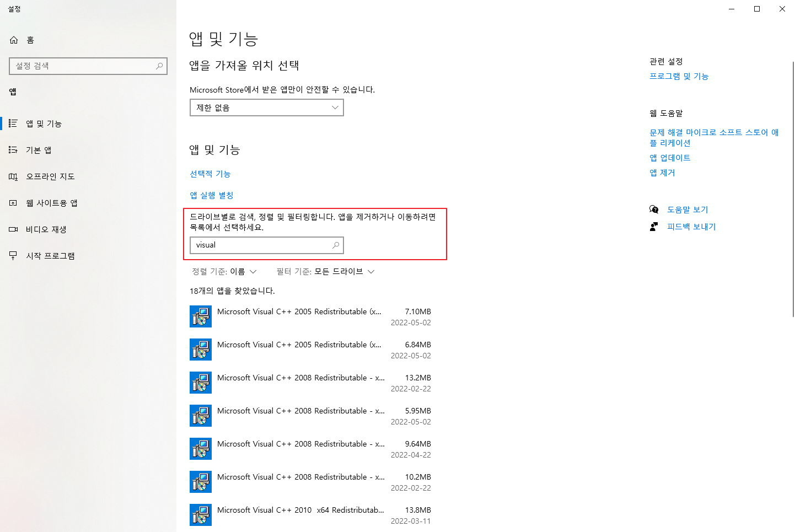
Task: Open the 필터 기준 모든 드라이브 dropdown
Action: tap(326, 271)
